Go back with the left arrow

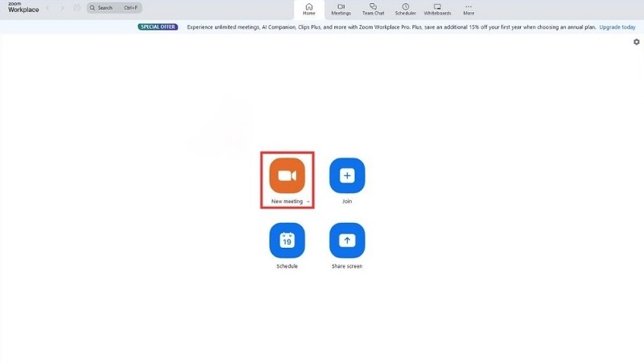coord(47,8)
